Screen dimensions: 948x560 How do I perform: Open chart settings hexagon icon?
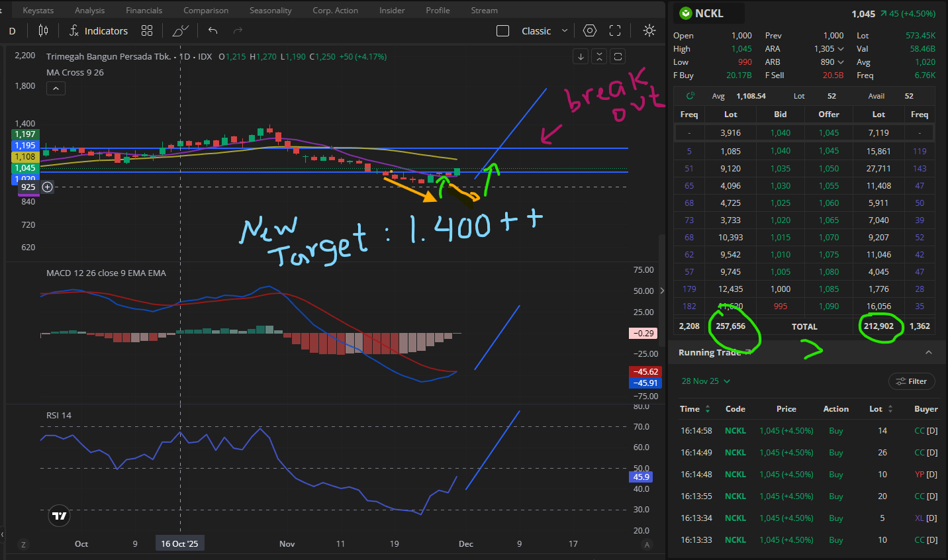590,30
